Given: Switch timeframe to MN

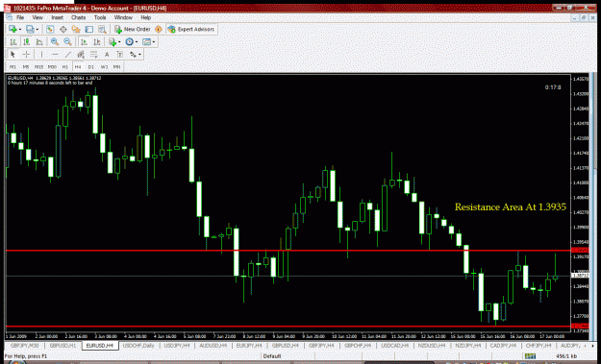Looking at the screenshot, I should 117,66.
